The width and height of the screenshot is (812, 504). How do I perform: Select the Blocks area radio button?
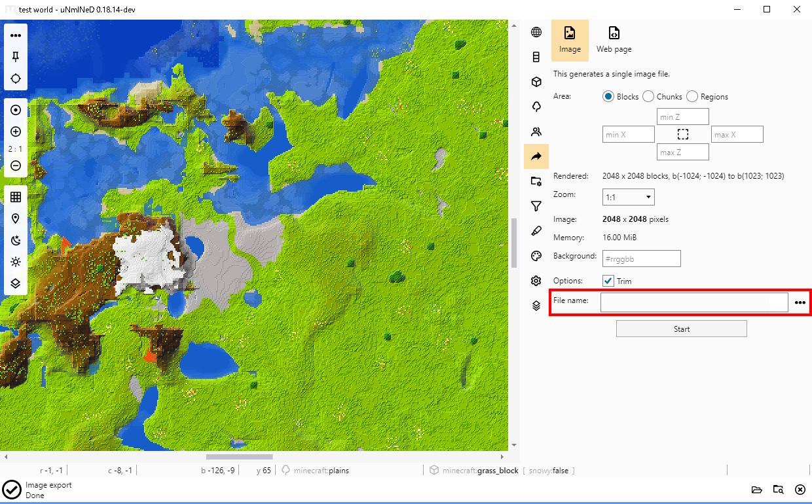pyautogui.click(x=608, y=96)
